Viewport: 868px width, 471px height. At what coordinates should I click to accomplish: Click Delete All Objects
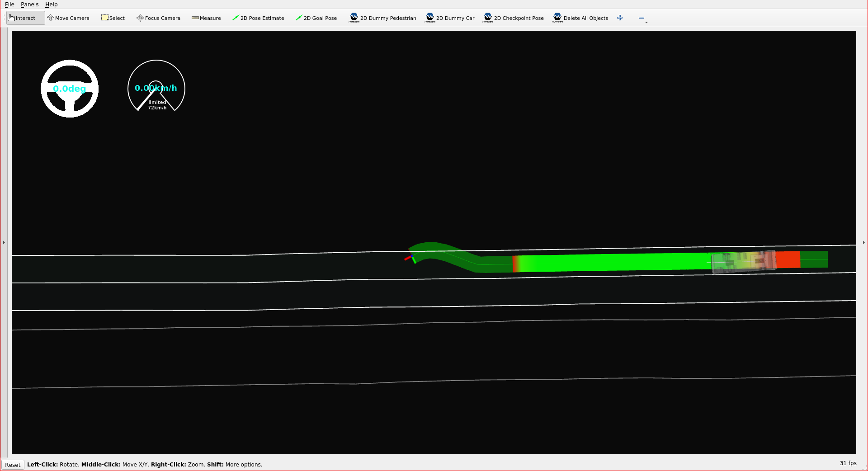pyautogui.click(x=580, y=18)
